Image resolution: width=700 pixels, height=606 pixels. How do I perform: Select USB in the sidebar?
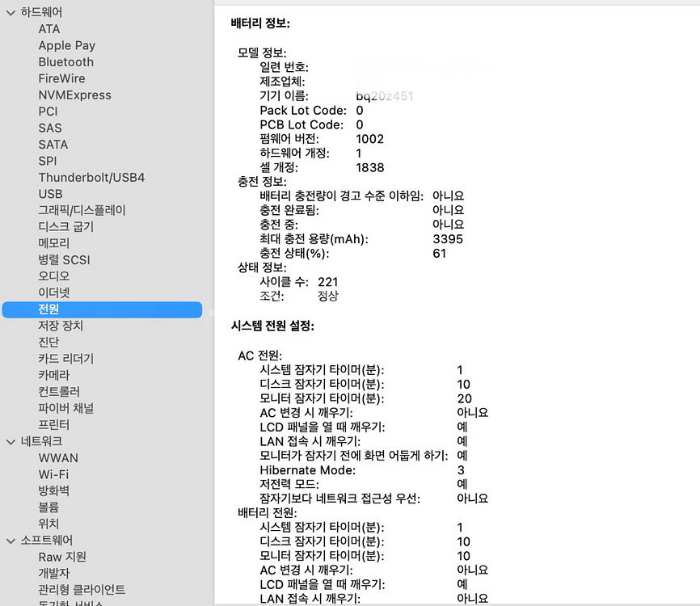50,194
